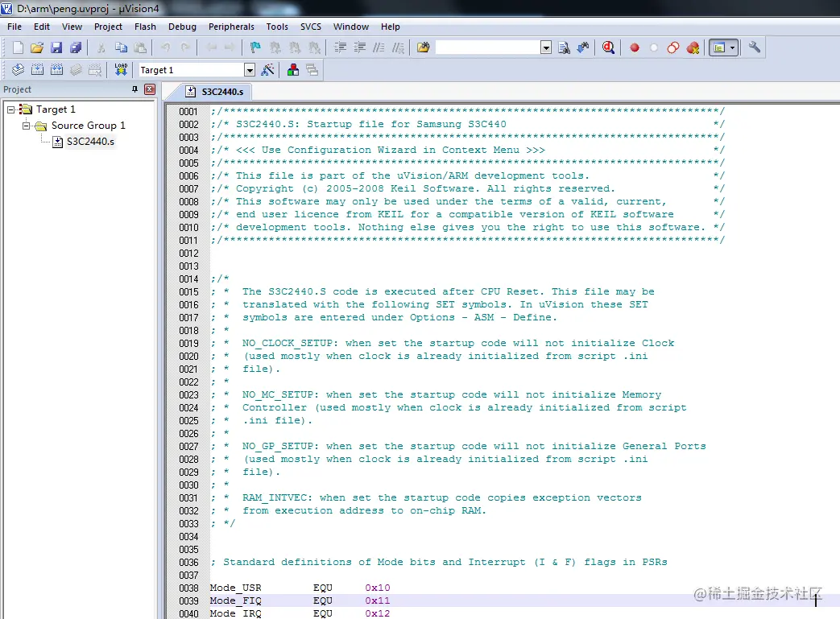This screenshot has height=619, width=840.
Task: Navigate forwards with the right arrow
Action: click(230, 47)
